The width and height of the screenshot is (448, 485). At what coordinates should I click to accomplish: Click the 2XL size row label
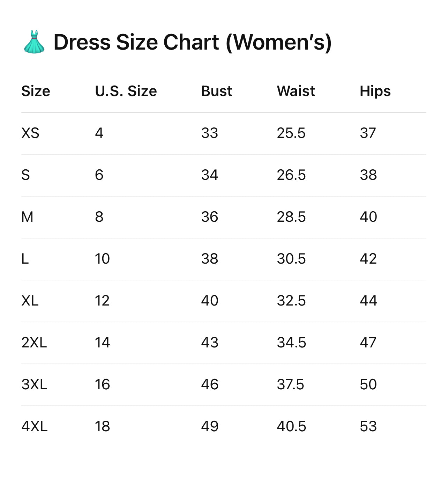click(x=34, y=343)
